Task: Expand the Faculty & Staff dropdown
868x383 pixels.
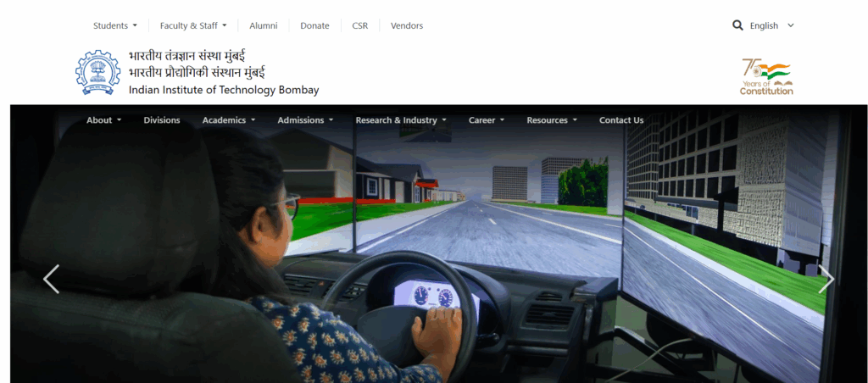Action: 193,25
